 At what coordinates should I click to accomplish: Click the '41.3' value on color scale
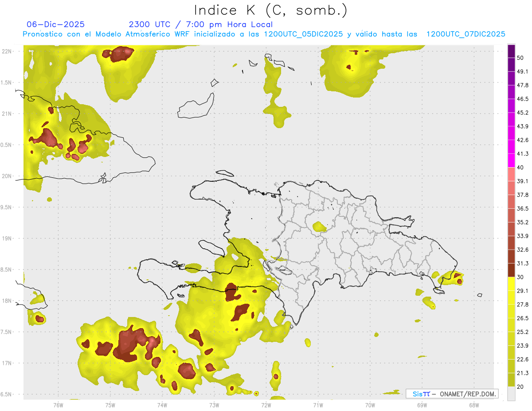523,154
